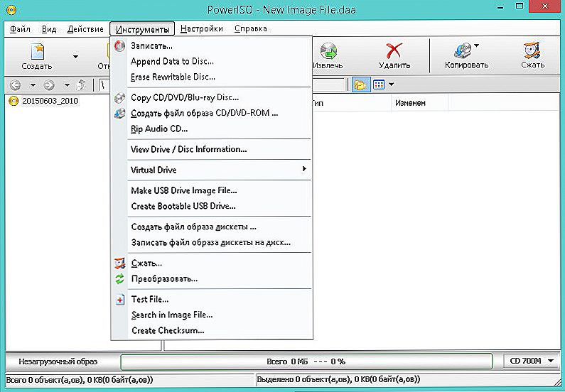Screen dimensions: 565x392
Task: Open the view mode dropdown arrow
Action: click(x=391, y=85)
